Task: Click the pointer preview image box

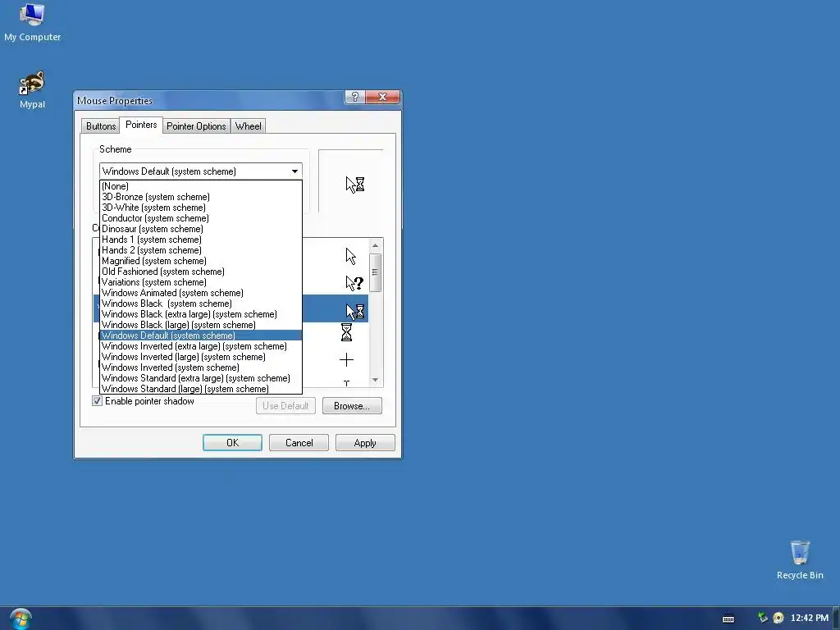Action: (351, 181)
